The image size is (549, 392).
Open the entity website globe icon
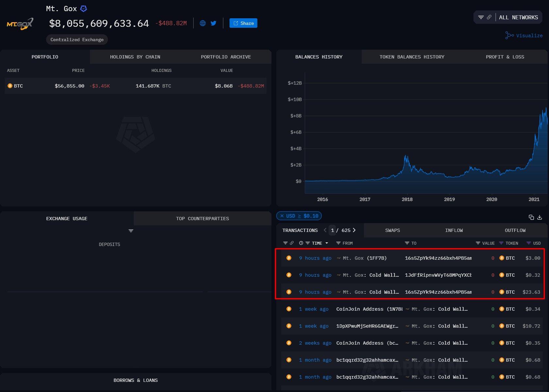[x=203, y=23]
